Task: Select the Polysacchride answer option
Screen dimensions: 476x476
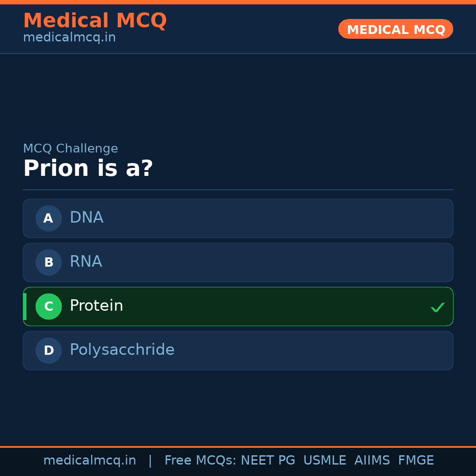Action: click(x=238, y=350)
